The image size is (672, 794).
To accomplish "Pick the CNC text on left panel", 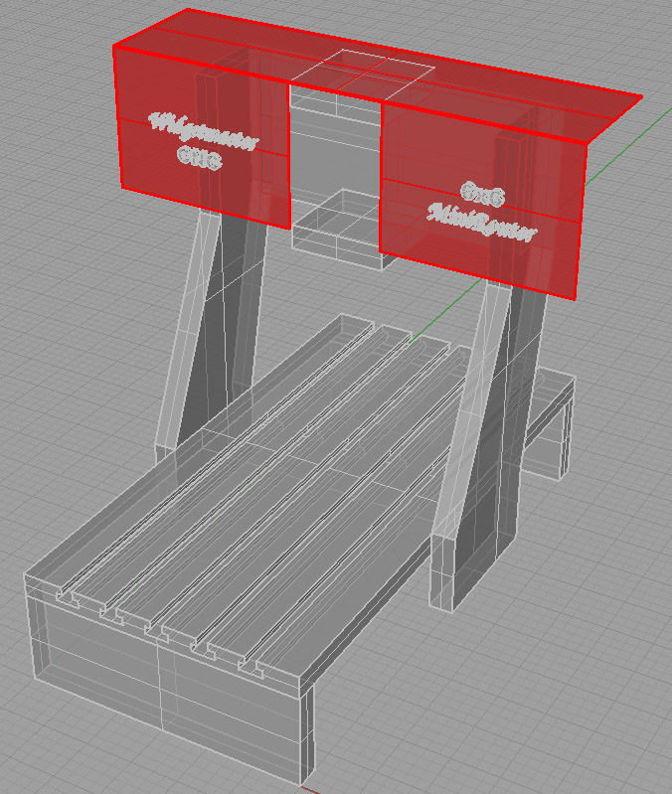I will pyautogui.click(x=200, y=158).
